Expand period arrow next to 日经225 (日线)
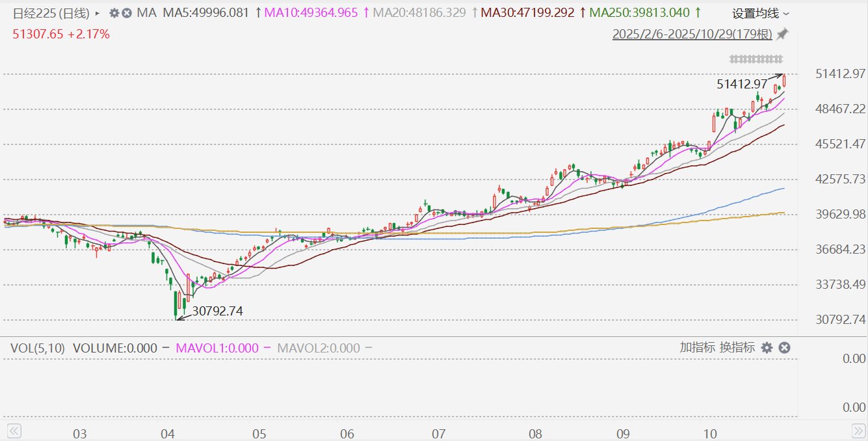Viewport: 868px width, 441px height. pos(98,13)
